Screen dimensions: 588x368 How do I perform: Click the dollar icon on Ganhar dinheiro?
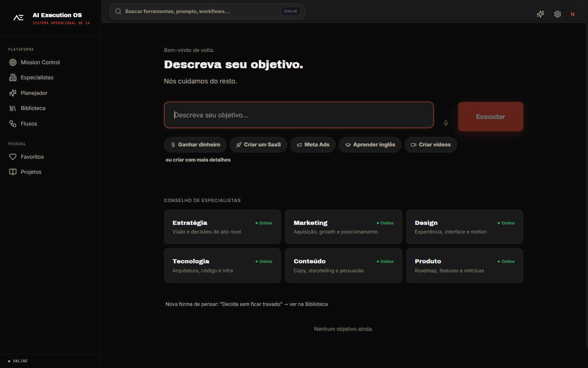173,145
